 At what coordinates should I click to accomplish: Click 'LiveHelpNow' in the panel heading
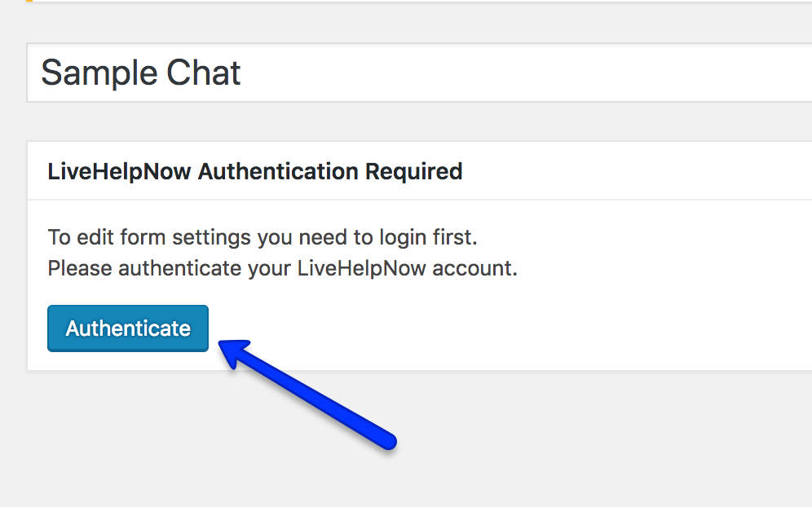[119, 172]
